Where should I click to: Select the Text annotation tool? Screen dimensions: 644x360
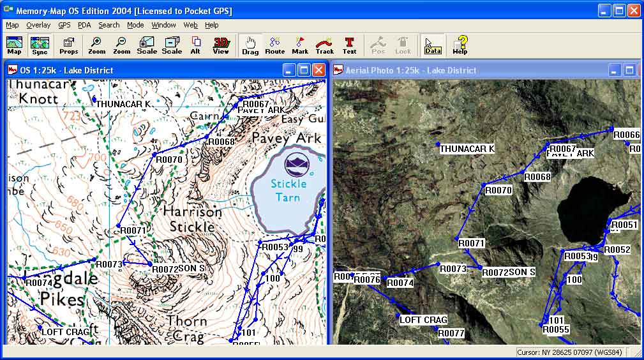(350, 45)
